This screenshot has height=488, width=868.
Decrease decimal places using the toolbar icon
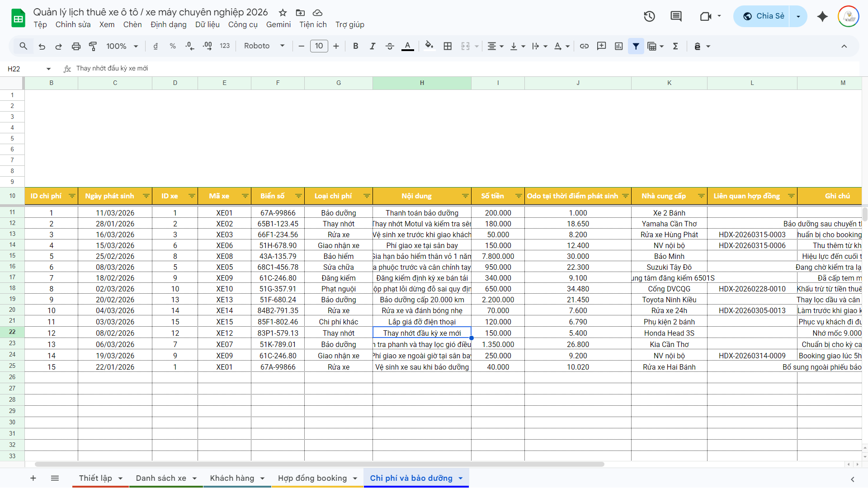(189, 46)
